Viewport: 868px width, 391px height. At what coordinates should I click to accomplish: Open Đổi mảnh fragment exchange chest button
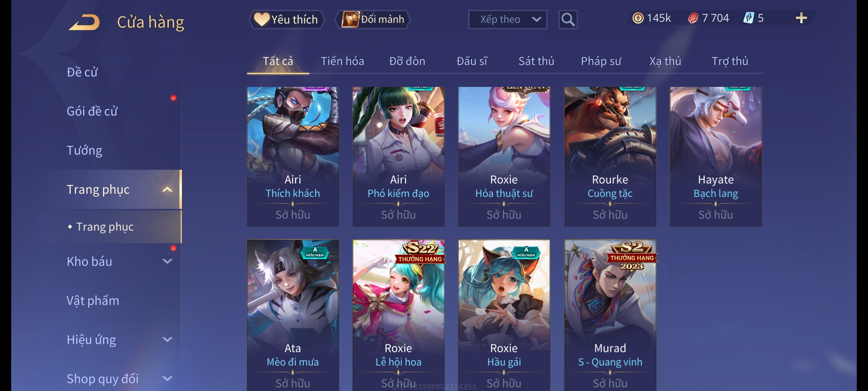(373, 20)
